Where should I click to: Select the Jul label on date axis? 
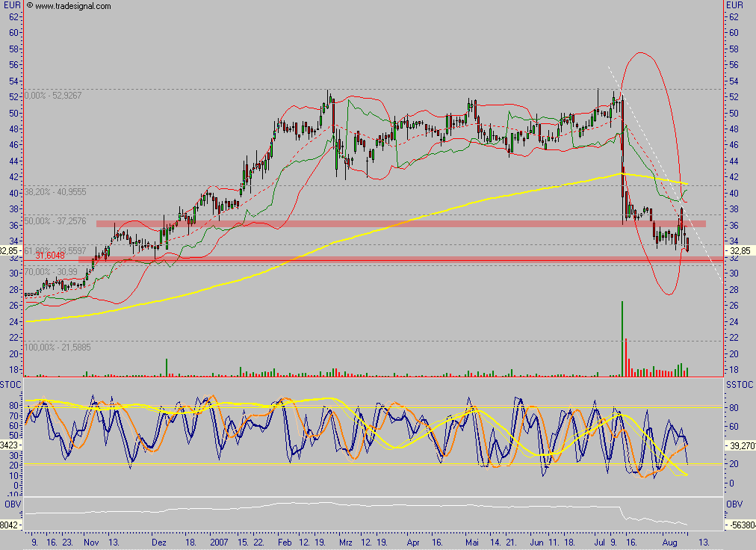[599, 543]
